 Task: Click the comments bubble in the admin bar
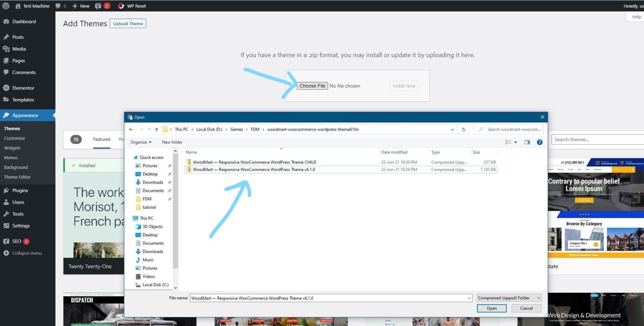tap(58, 6)
